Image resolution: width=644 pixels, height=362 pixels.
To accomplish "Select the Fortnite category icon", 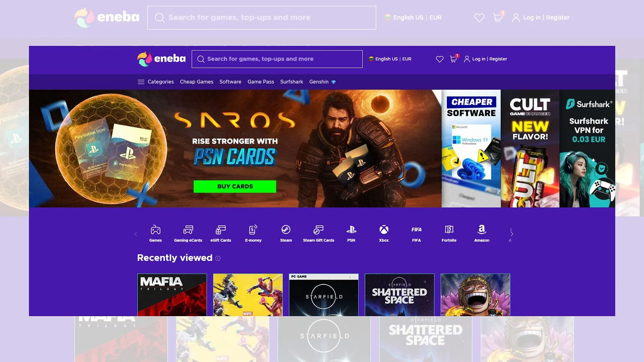I will pyautogui.click(x=449, y=230).
